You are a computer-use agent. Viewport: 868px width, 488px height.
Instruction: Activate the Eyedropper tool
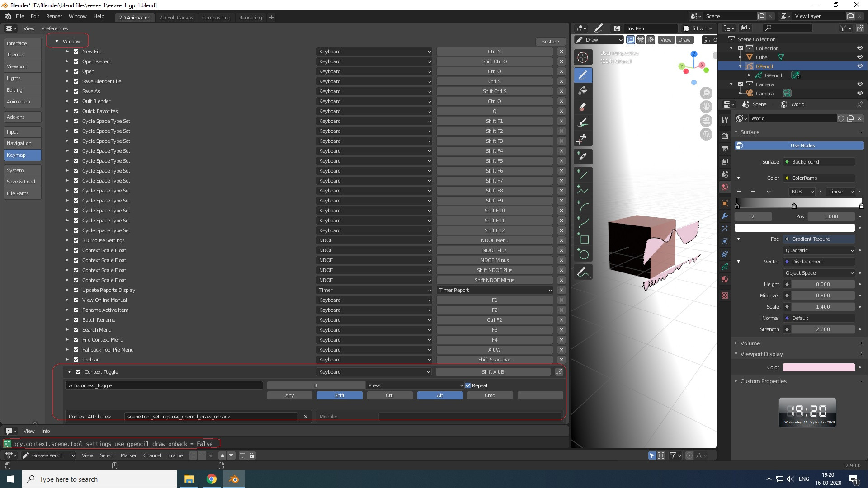(583, 157)
